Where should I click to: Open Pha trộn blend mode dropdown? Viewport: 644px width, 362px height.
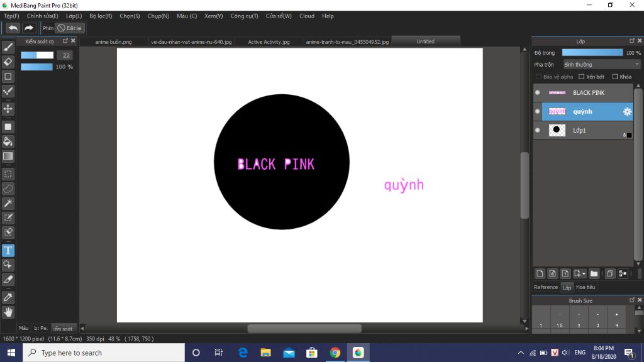601,65
